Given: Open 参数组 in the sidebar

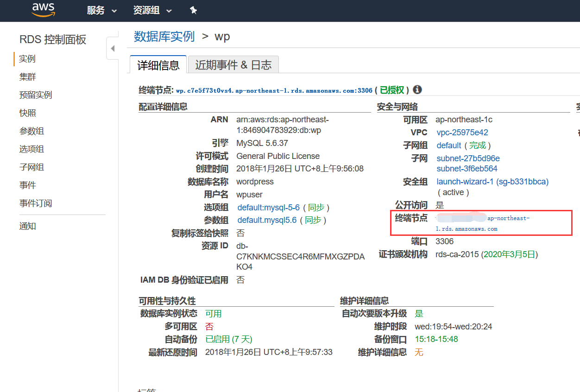Looking at the screenshot, I should (32, 131).
